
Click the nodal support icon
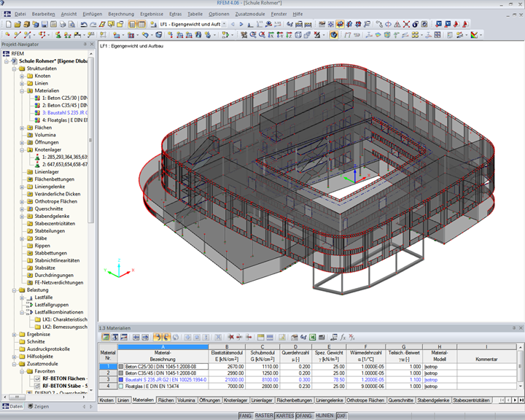58,35
